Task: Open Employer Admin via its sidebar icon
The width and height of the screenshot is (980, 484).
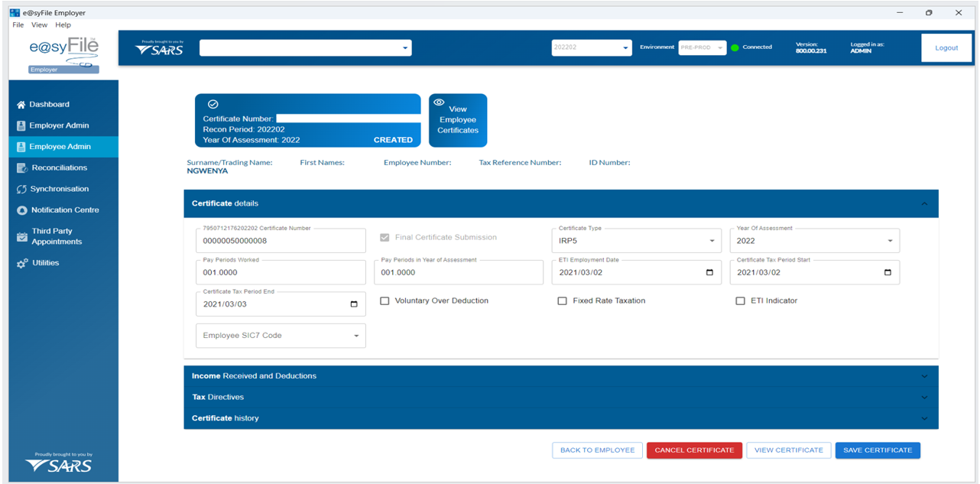Action: click(21, 125)
